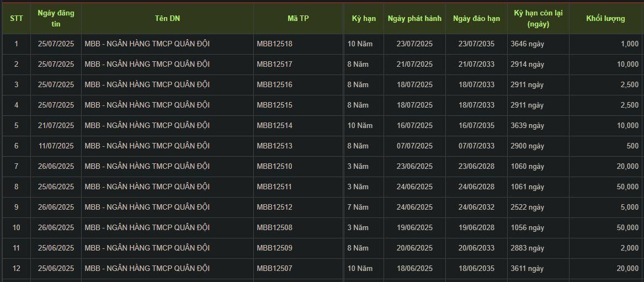Click remaining term 2914 ngày
This screenshot has width=644, height=282.
point(528,65)
